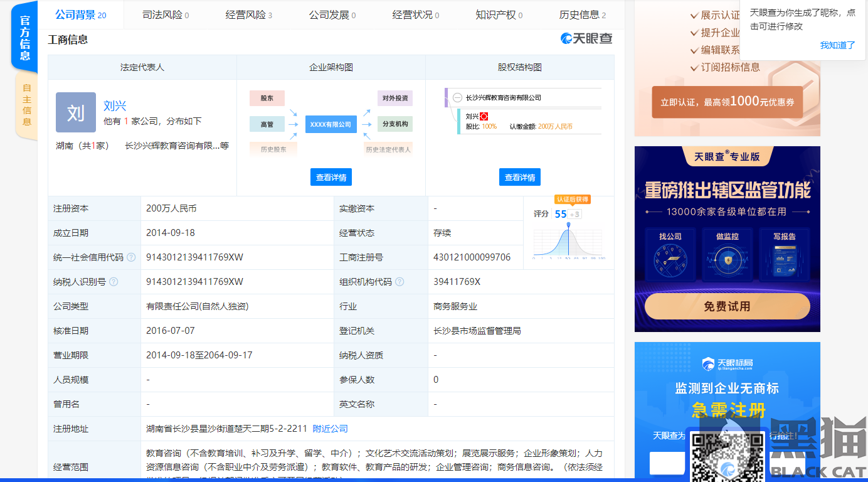Screen dimensions: 868x482
Task: Collapse the 长沙兴辉教育咨询有限公司 equity tree node
Action: tap(457, 98)
